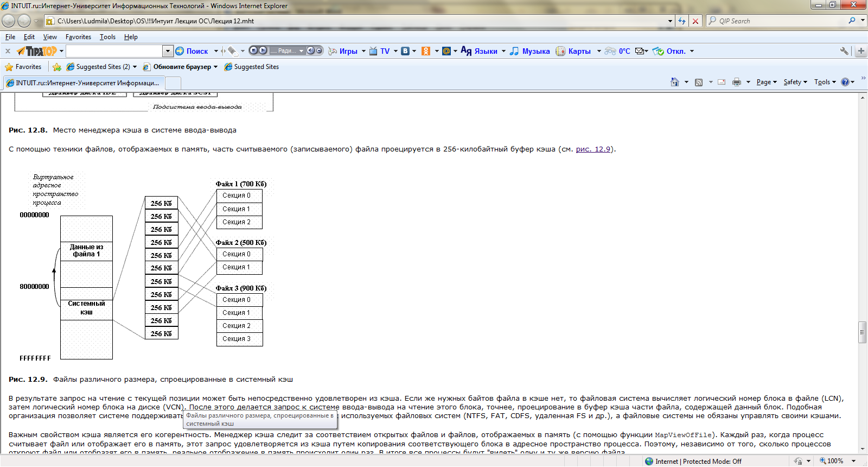Viewport: 868px width, 467px height.
Task: Open the View menu
Action: pyautogui.click(x=50, y=37)
